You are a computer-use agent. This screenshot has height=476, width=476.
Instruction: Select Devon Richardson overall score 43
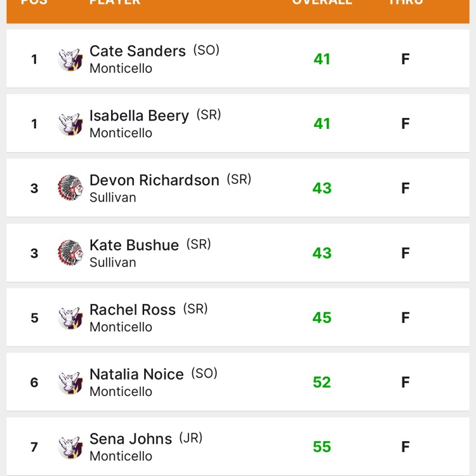tap(322, 188)
